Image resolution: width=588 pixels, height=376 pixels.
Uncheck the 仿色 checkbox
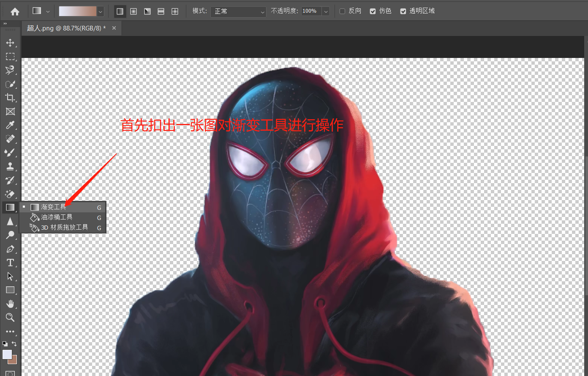click(x=373, y=11)
